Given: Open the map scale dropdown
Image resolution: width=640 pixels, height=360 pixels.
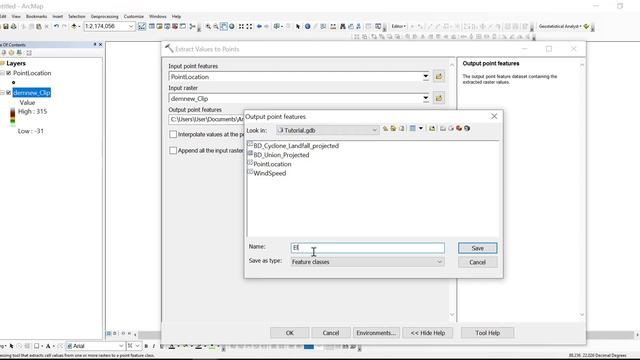Looking at the screenshot, I should point(131,27).
